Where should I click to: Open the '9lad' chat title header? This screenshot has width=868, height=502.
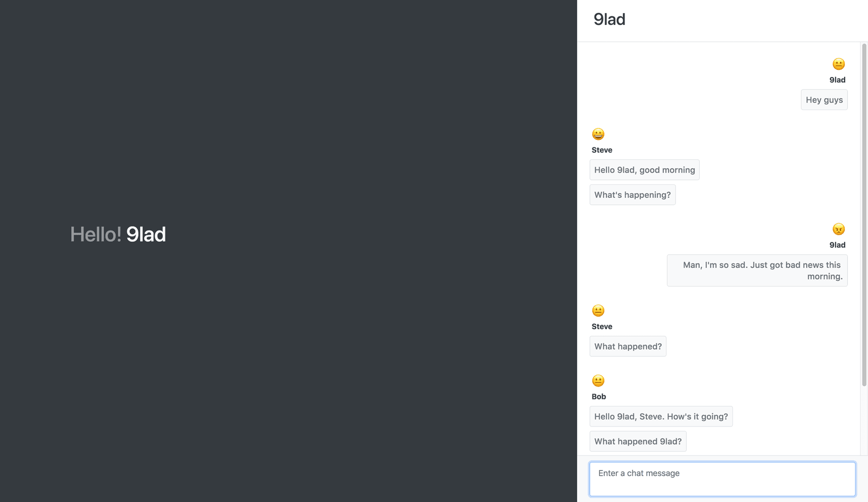610,19
